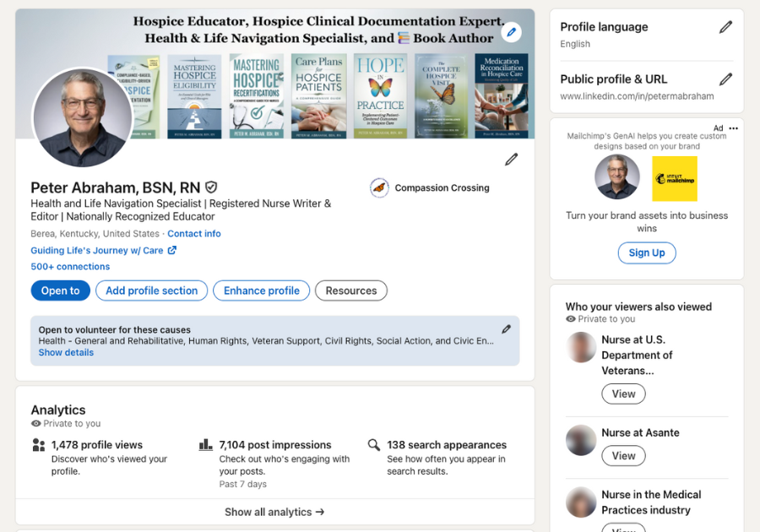Open Show all analytics
The image size is (760, 532).
coord(274,512)
